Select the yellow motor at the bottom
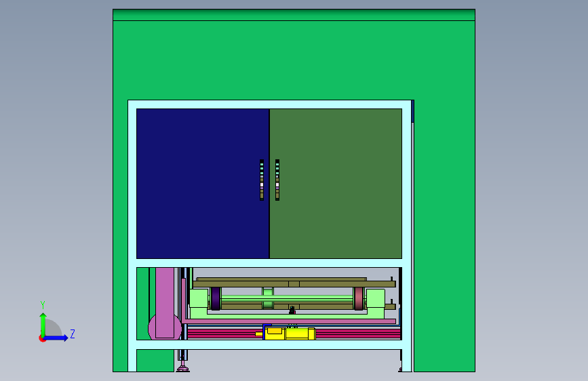588x381 pixels. click(289, 333)
